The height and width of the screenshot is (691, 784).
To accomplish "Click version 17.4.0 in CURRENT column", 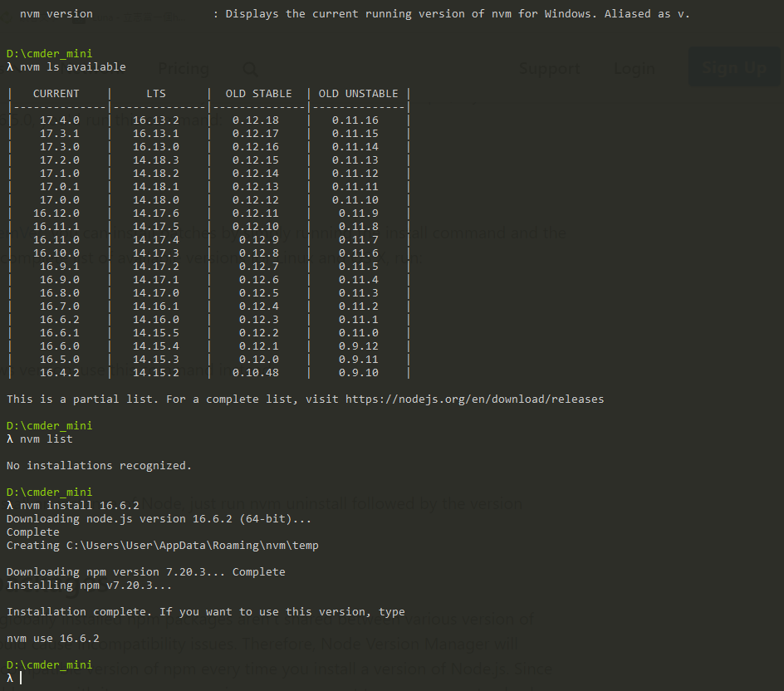I will coord(60,120).
